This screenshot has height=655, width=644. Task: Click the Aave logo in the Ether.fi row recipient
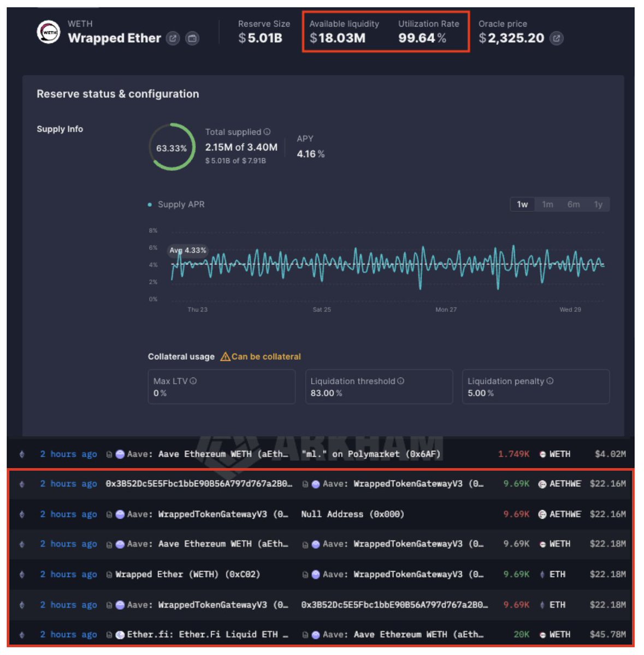point(316,635)
